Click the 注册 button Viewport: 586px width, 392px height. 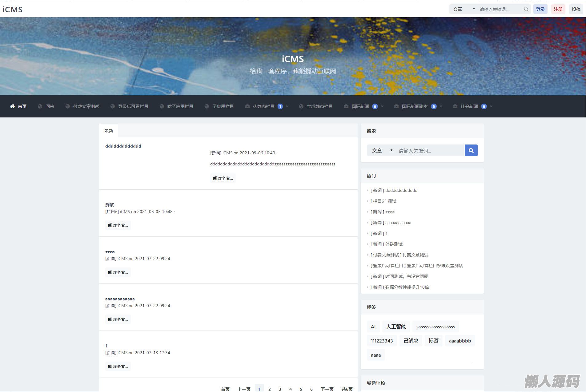point(558,9)
